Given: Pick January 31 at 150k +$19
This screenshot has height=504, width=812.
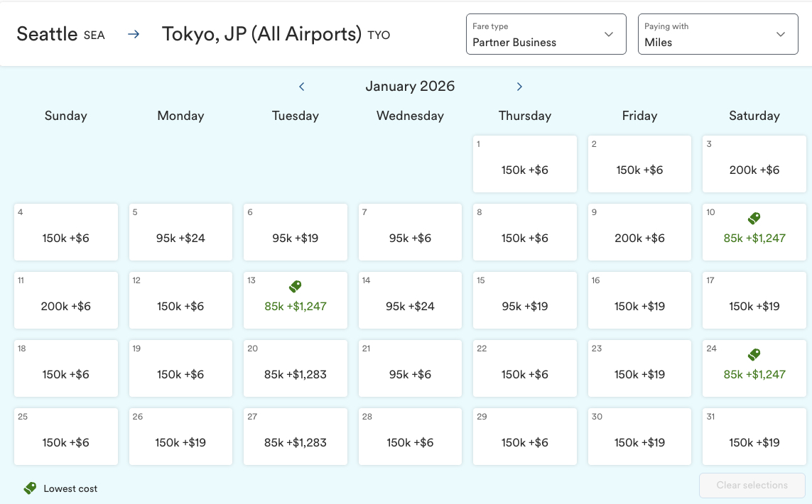Looking at the screenshot, I should pos(754,437).
